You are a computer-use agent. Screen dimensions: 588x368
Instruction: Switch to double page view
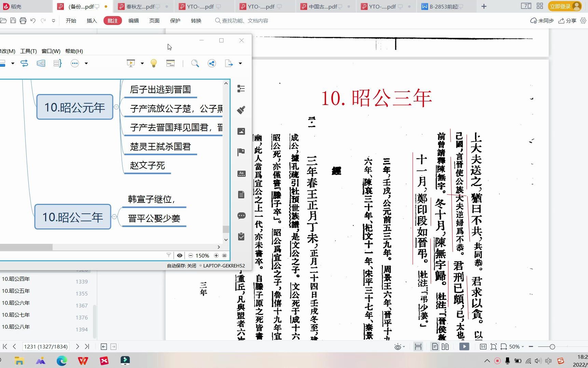[445, 346]
